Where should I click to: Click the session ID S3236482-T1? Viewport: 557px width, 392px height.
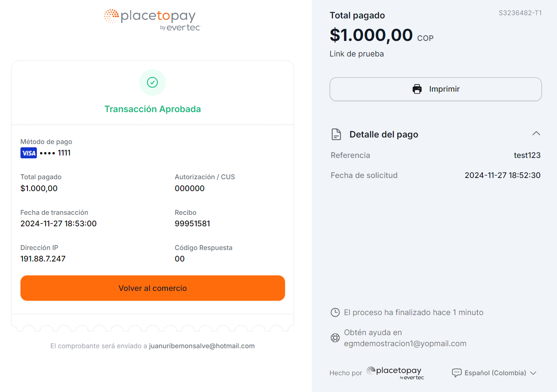pos(520,13)
